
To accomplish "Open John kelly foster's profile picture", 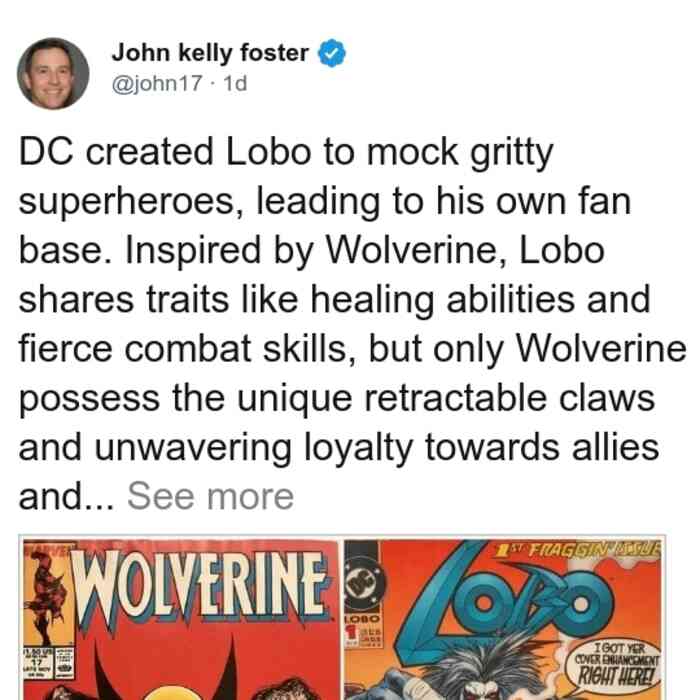I will pos(53,74).
